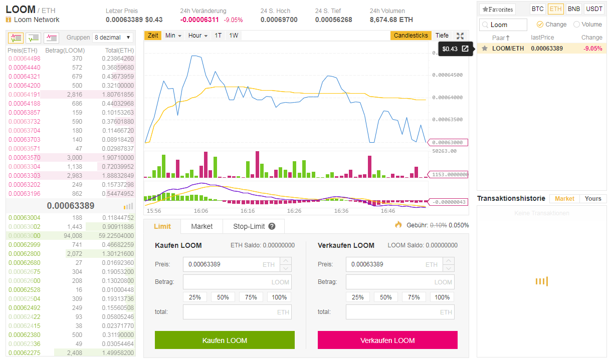Image resolution: width=614 pixels, height=364 pixels.
Task: Click the pink Verkaufen LOOM button
Action: pos(387,340)
